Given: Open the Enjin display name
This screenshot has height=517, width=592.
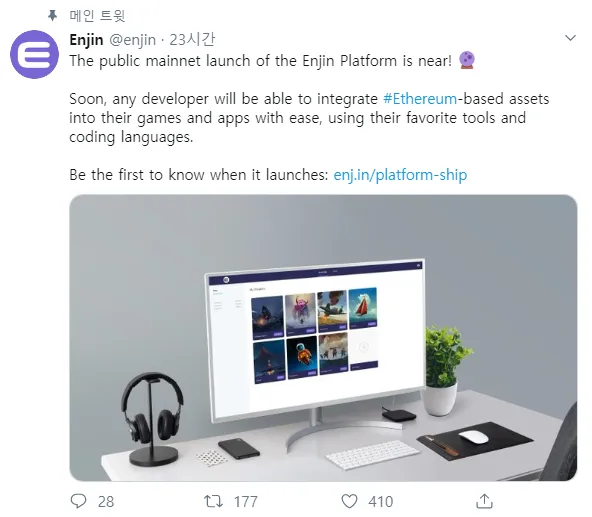Looking at the screenshot, I should tap(86, 40).
